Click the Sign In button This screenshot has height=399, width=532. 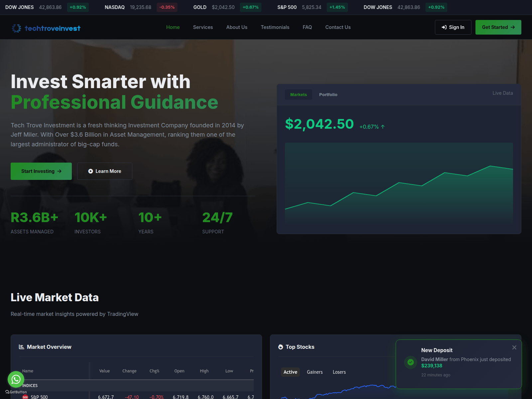453,27
